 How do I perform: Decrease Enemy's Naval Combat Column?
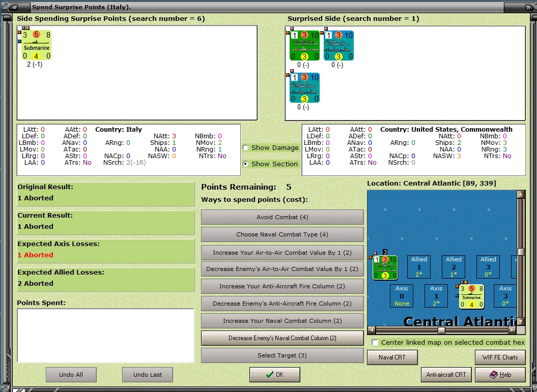282,338
